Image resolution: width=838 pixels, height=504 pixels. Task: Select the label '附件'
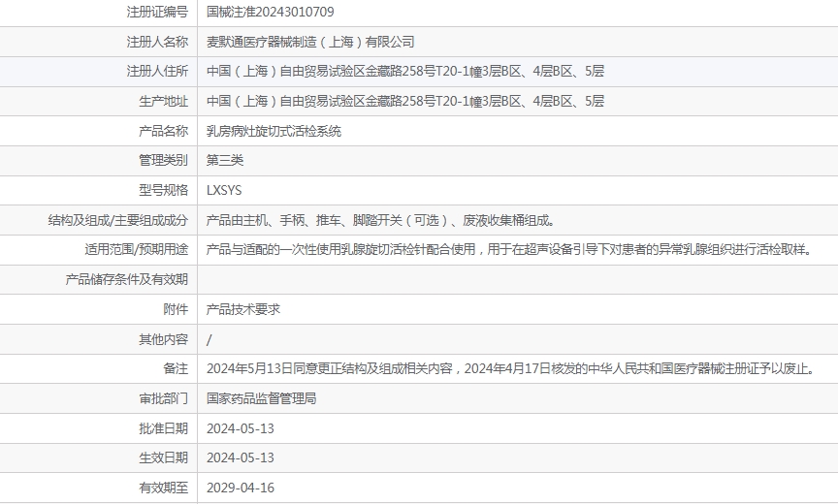pos(176,309)
